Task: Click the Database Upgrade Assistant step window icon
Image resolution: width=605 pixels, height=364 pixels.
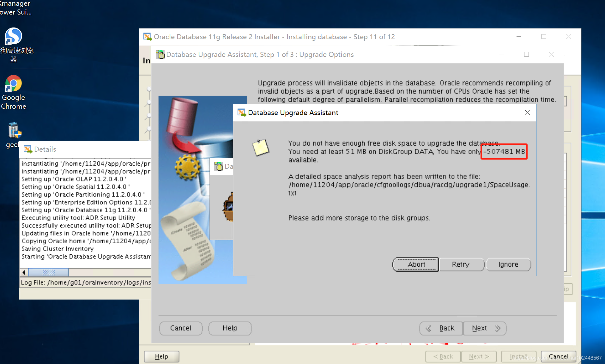Action: (160, 54)
